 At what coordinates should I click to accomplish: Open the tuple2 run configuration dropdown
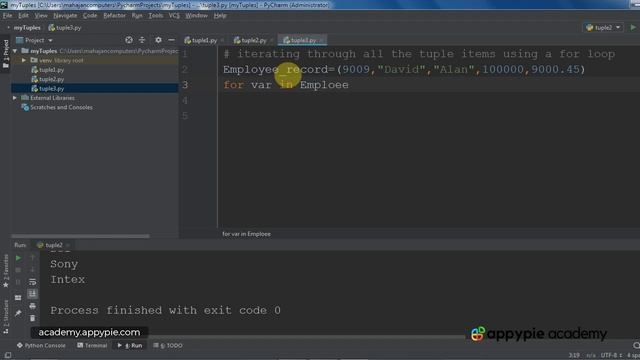603,27
